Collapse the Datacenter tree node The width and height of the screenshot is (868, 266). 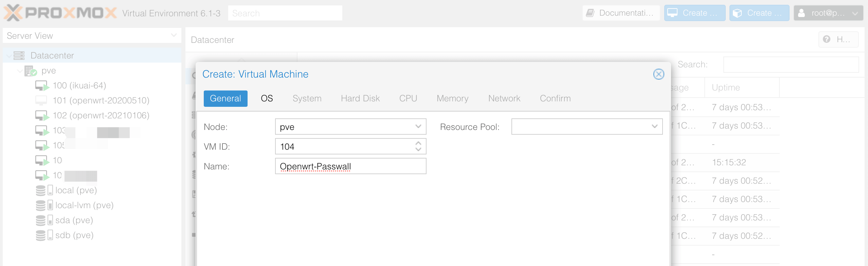[9, 55]
